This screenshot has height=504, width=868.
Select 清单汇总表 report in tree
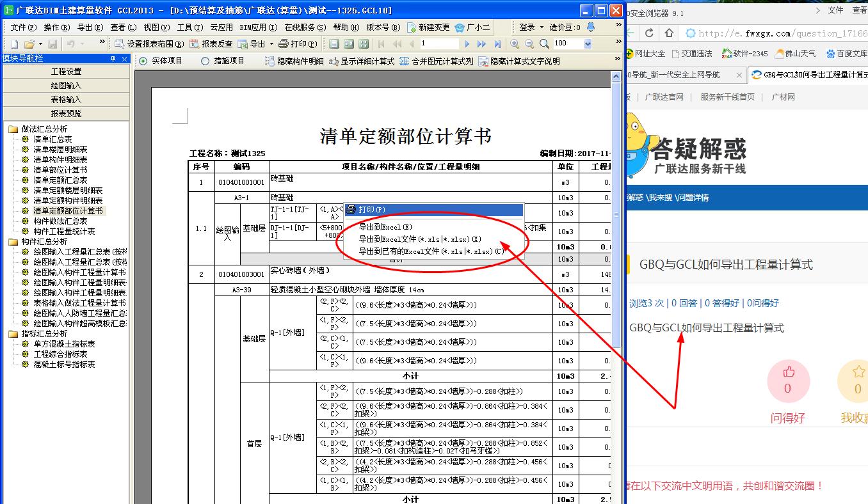click(x=52, y=139)
